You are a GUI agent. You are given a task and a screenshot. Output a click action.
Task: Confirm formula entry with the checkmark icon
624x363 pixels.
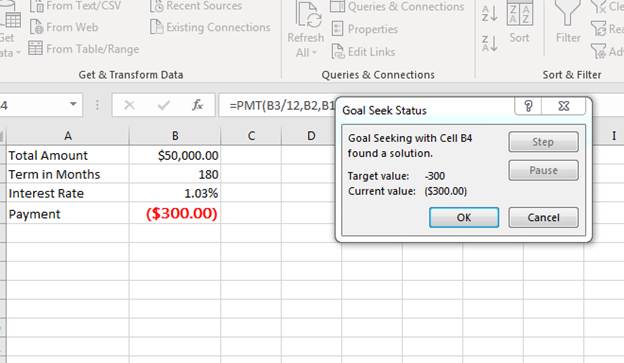tap(163, 105)
